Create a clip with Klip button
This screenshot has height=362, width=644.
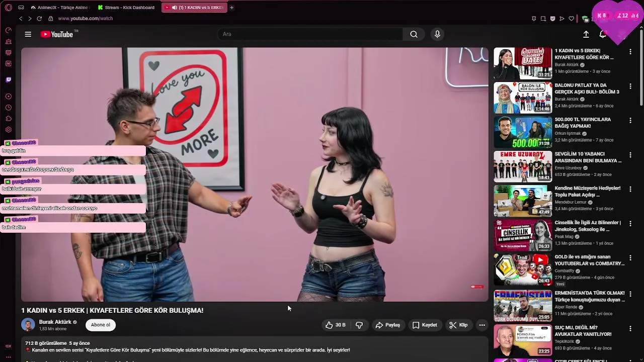458,325
